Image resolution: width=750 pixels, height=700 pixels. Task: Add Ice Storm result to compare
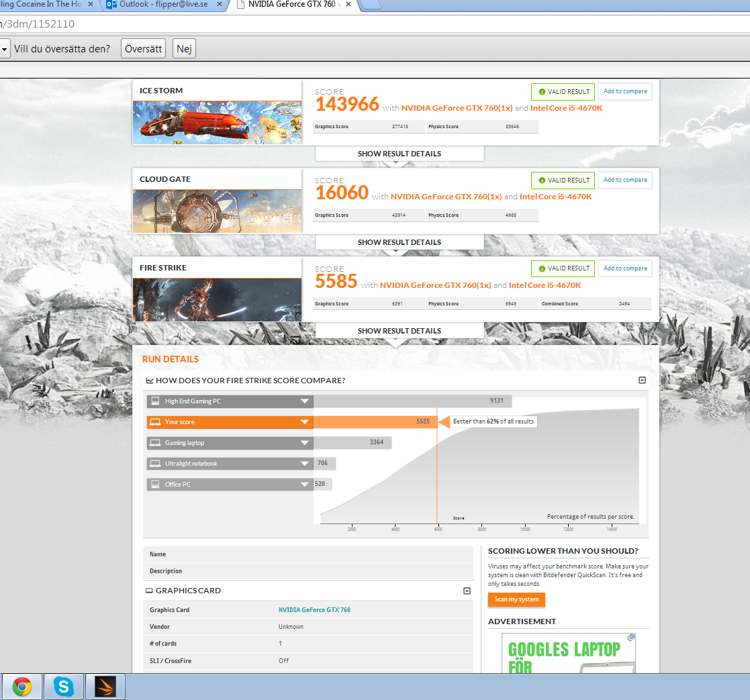click(x=624, y=91)
